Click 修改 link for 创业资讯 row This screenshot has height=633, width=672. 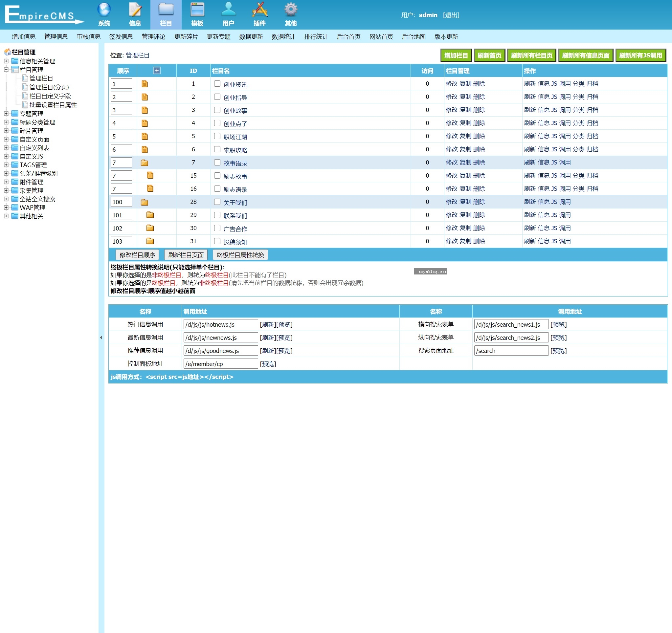point(452,83)
